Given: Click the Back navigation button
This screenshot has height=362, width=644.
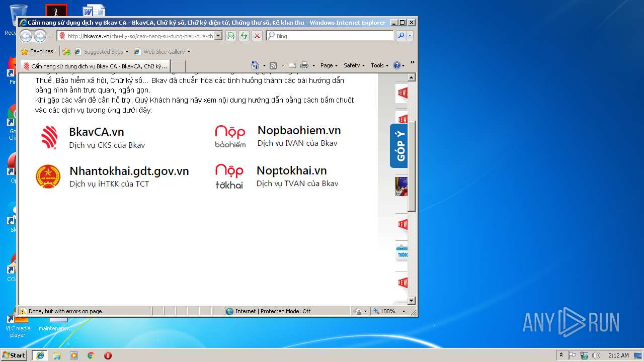Looking at the screenshot, I should click(26, 36).
